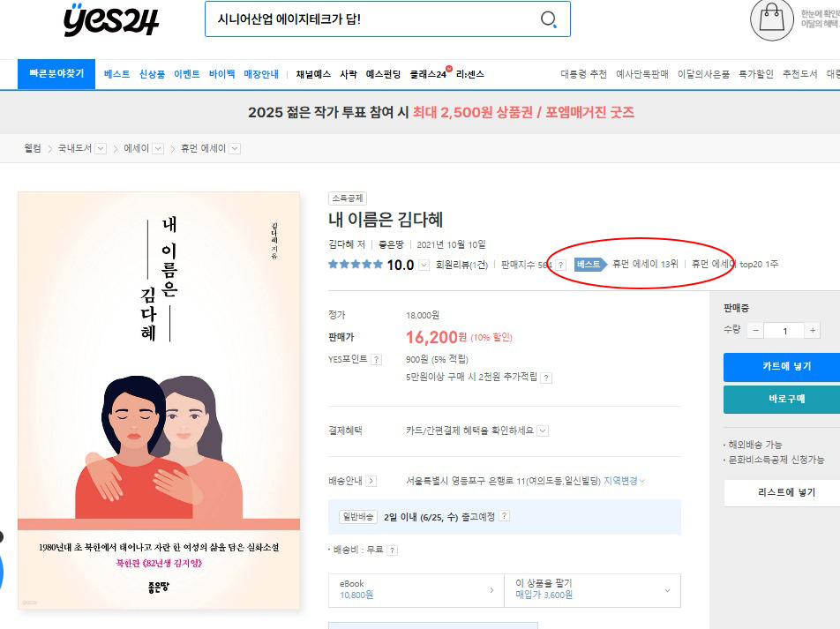The height and width of the screenshot is (629, 840).
Task: Decrease quantity with minus button
Action: click(755, 331)
